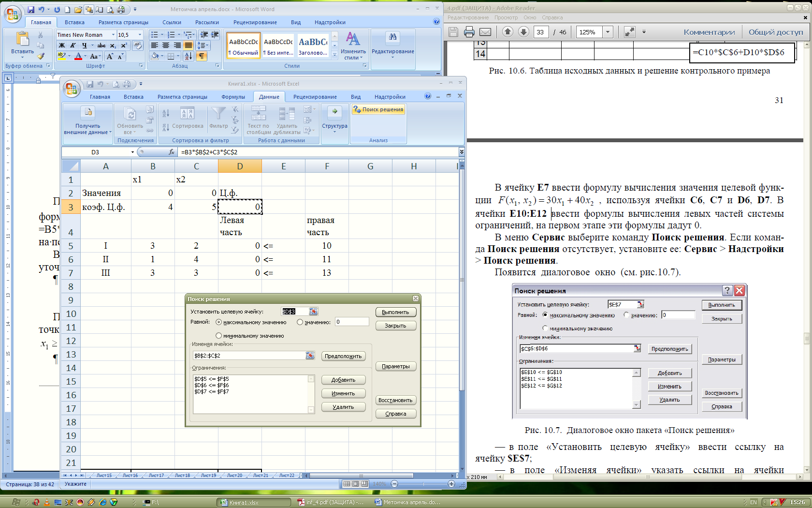The image size is (812, 508).
Task: Open Excel Рецензирование tab
Action: click(x=315, y=97)
